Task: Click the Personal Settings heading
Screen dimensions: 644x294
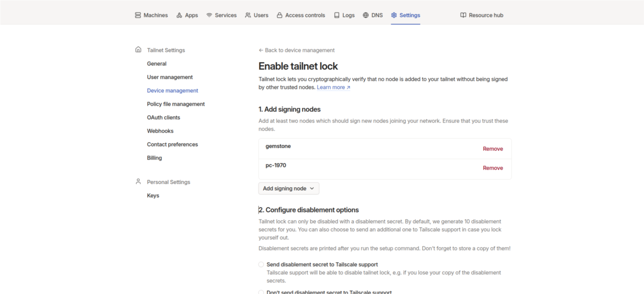Action: pos(169,182)
